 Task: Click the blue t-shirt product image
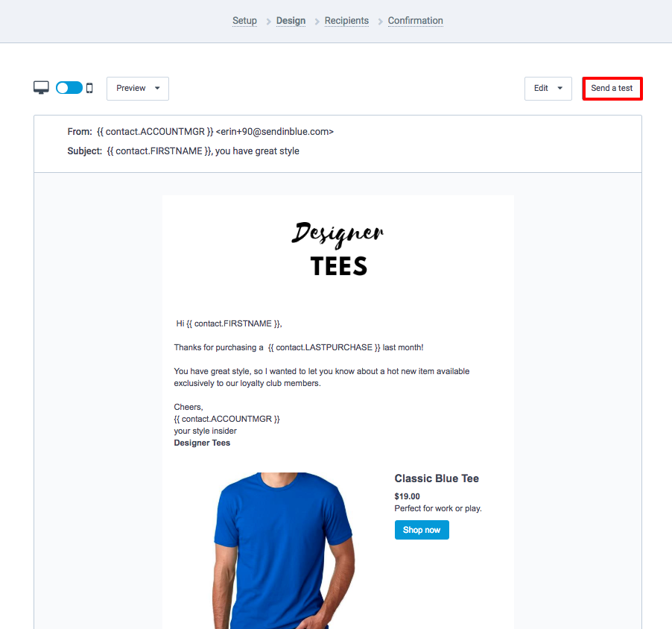pyautogui.click(x=283, y=551)
